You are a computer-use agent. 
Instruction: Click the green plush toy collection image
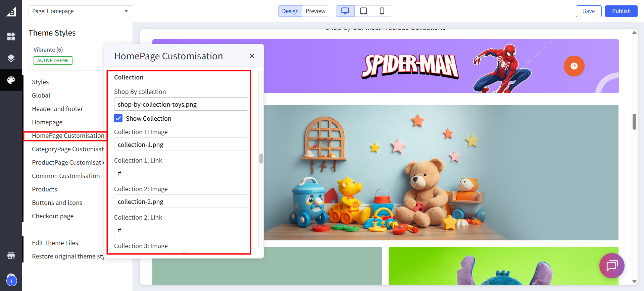(503, 266)
